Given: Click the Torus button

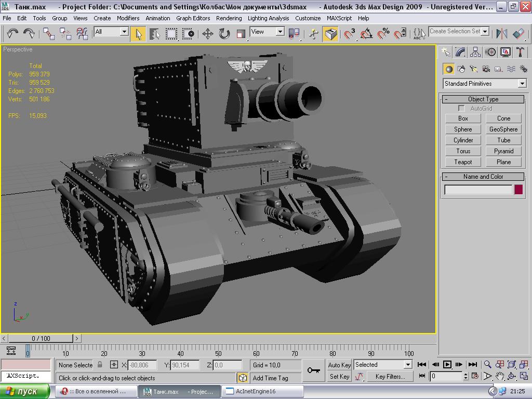Looking at the screenshot, I should pos(463,151).
